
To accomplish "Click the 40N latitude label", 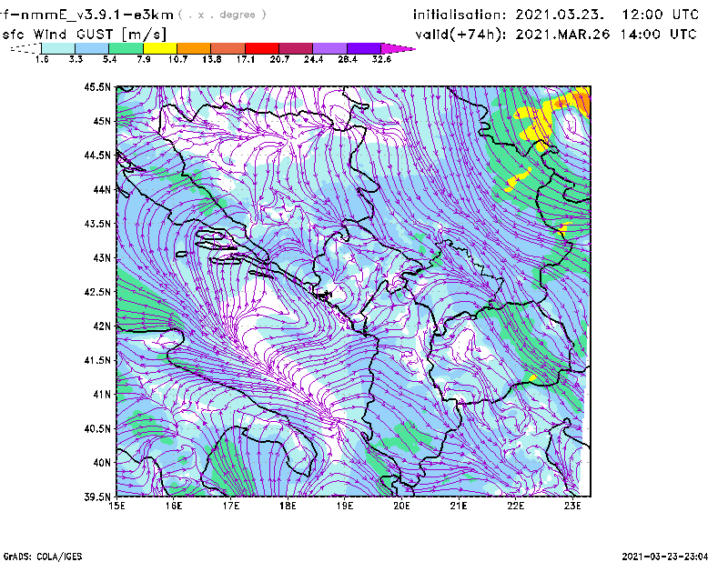I will click(102, 463).
